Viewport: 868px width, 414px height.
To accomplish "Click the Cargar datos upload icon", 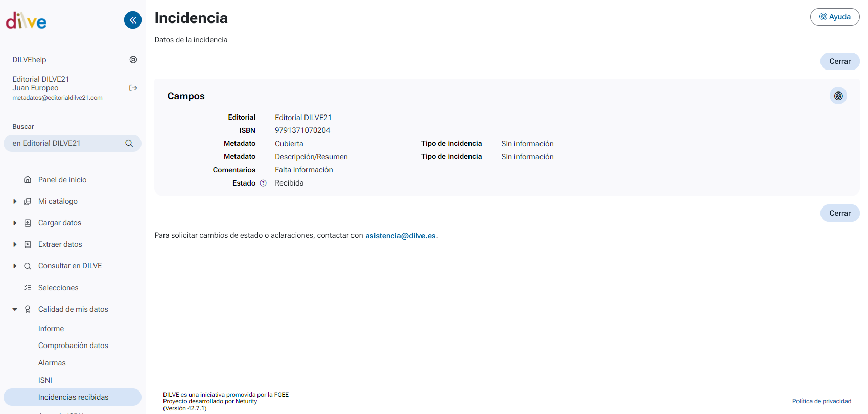I will tap(28, 223).
